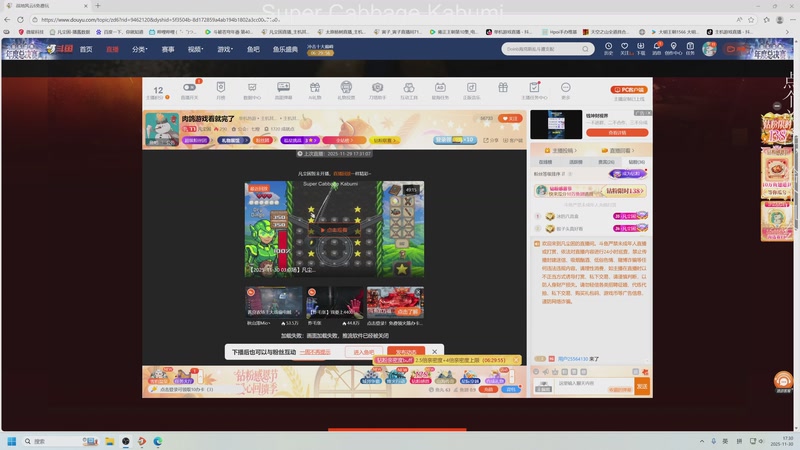Viewport: 800px width, 450px height.
Task: Open File Explorer from the taskbar
Action: (x=109, y=441)
